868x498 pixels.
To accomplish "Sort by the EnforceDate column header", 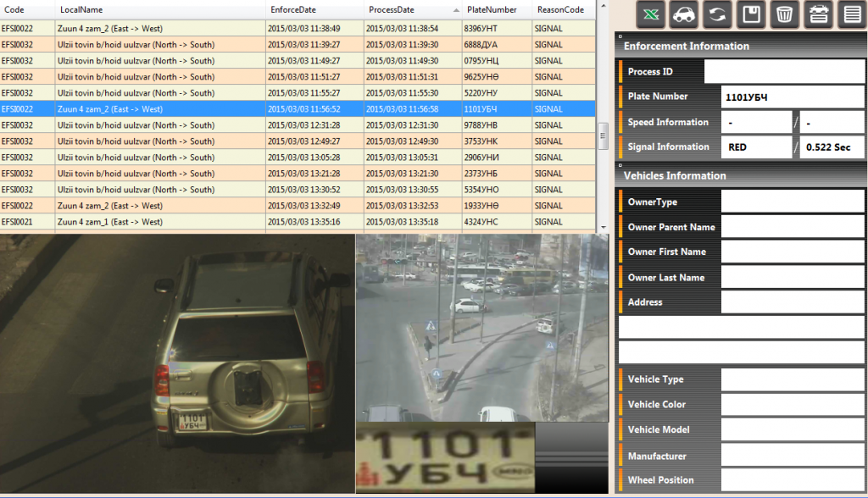I will (x=292, y=9).
